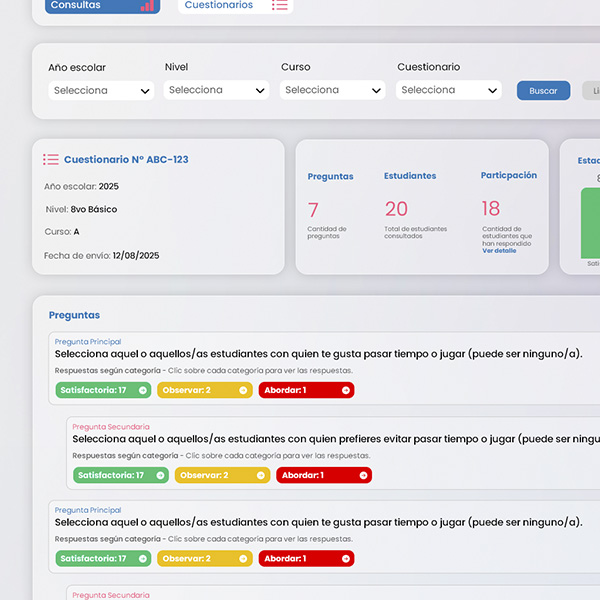Click the list icon on Cuestionarios tab
Screen dimensions: 600x600
click(x=280, y=5)
